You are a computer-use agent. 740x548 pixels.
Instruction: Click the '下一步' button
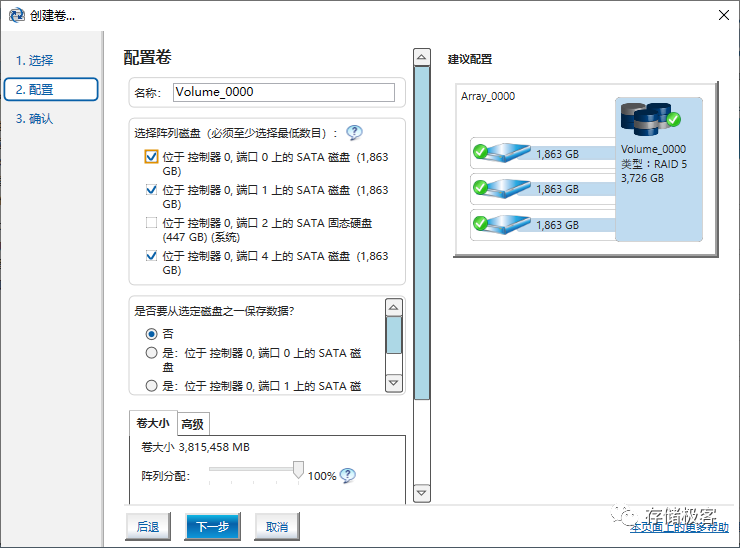point(213,526)
